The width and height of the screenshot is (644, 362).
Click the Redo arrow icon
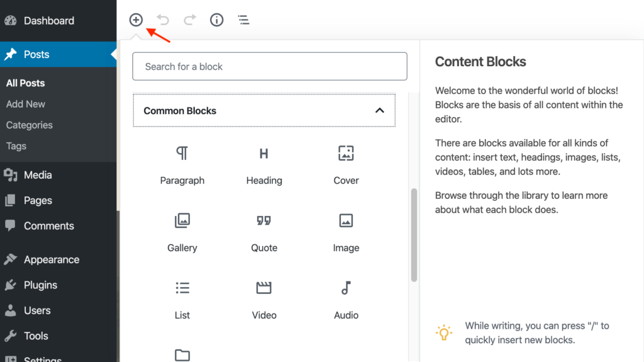coord(190,20)
